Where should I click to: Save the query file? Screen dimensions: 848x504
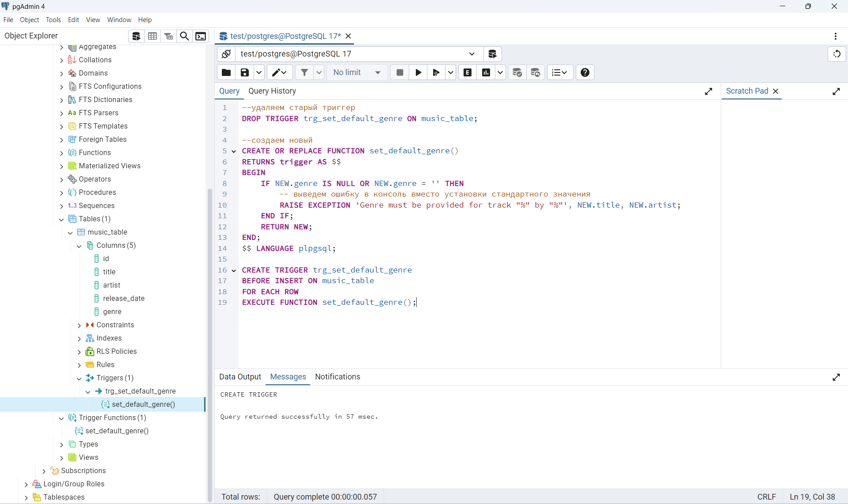(244, 72)
